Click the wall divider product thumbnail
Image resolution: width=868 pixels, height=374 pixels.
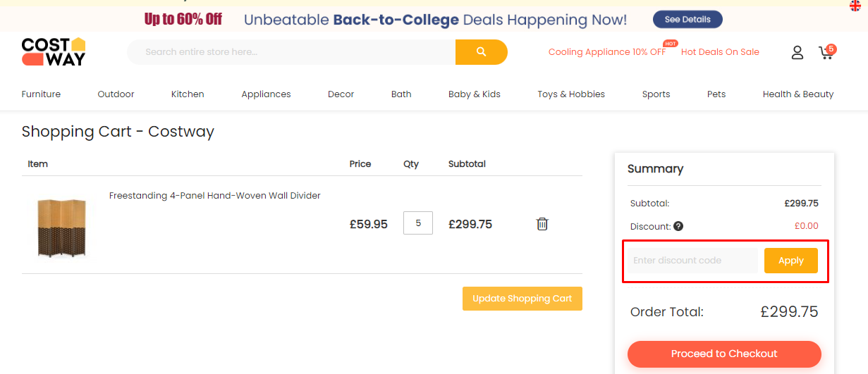(61, 227)
